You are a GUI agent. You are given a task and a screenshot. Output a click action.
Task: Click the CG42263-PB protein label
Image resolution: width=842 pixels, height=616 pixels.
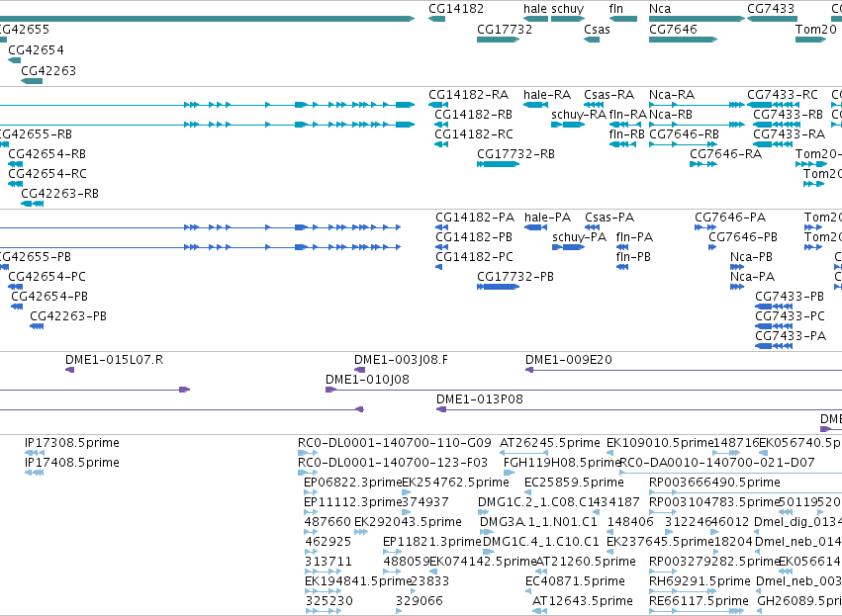(68, 316)
